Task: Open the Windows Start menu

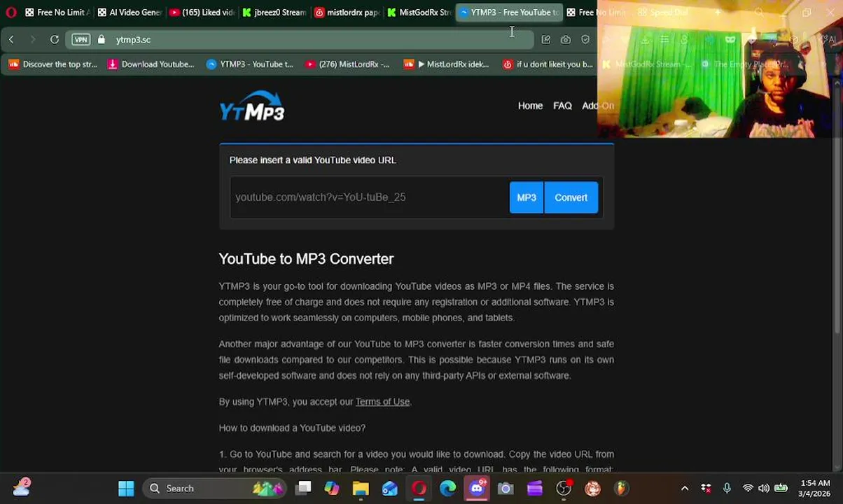Action: point(126,488)
